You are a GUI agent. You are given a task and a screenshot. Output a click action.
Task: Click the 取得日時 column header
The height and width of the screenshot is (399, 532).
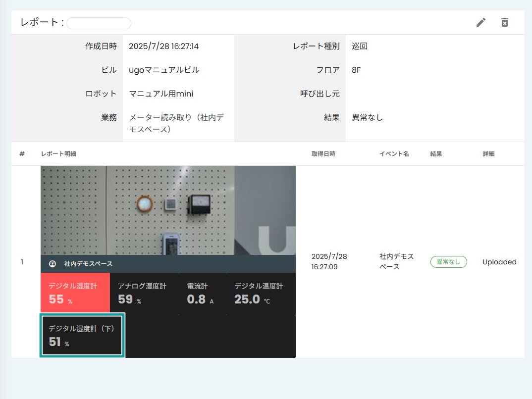[x=323, y=153]
